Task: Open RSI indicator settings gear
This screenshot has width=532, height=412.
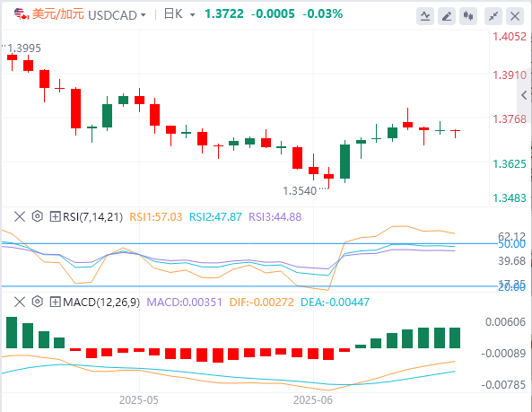Action: click(38, 216)
